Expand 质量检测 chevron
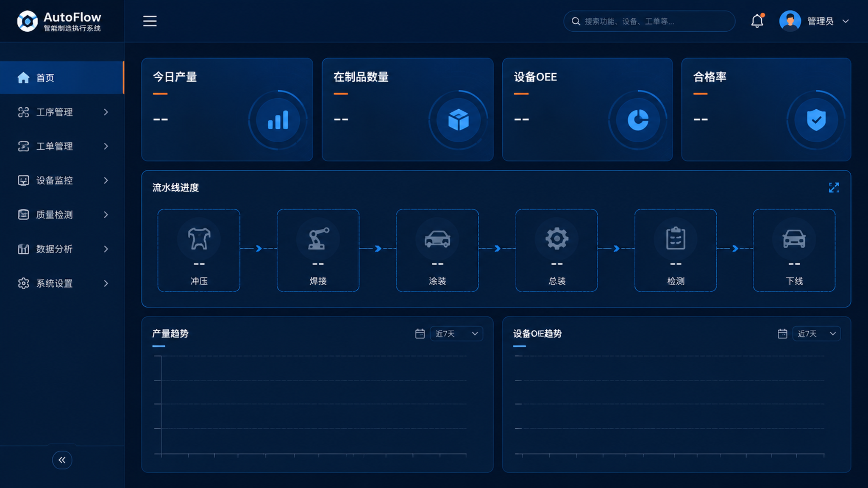The width and height of the screenshot is (868, 488). pos(106,215)
